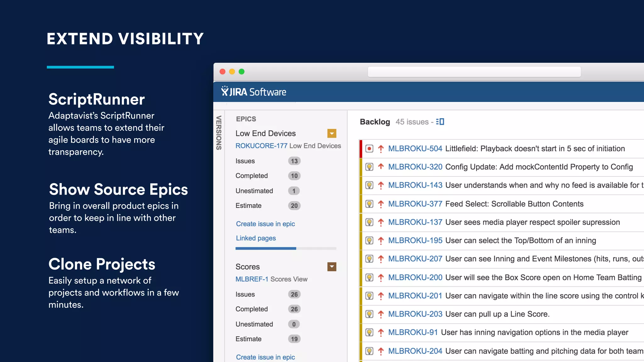This screenshot has width=644, height=362.
Task: Open issue MLBROKU-204 link
Action: pos(415,351)
